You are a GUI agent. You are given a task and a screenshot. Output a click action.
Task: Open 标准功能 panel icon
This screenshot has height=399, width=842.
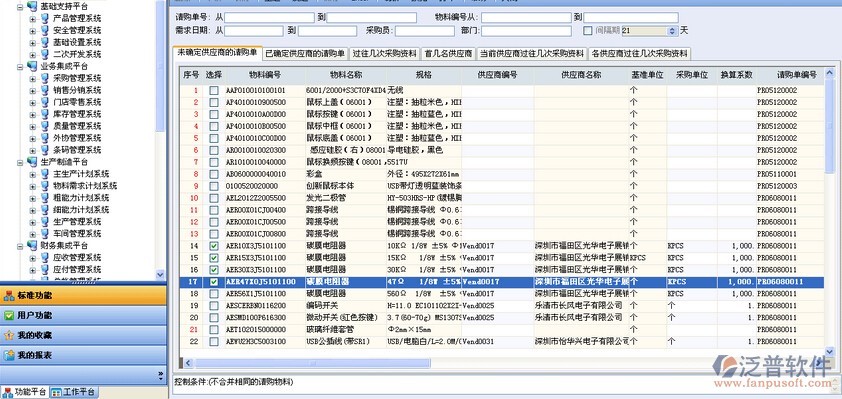point(9,295)
